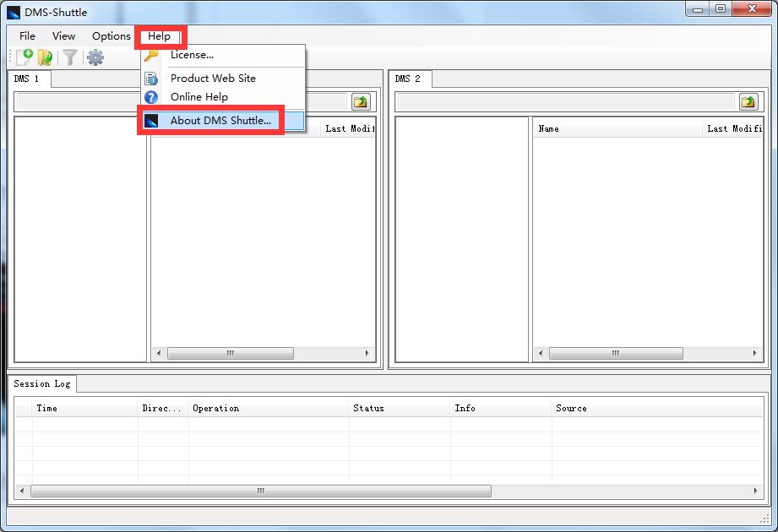This screenshot has width=778, height=532.
Task: Click DMS 1 horizontal scrollbar thumb
Action: coord(231,354)
